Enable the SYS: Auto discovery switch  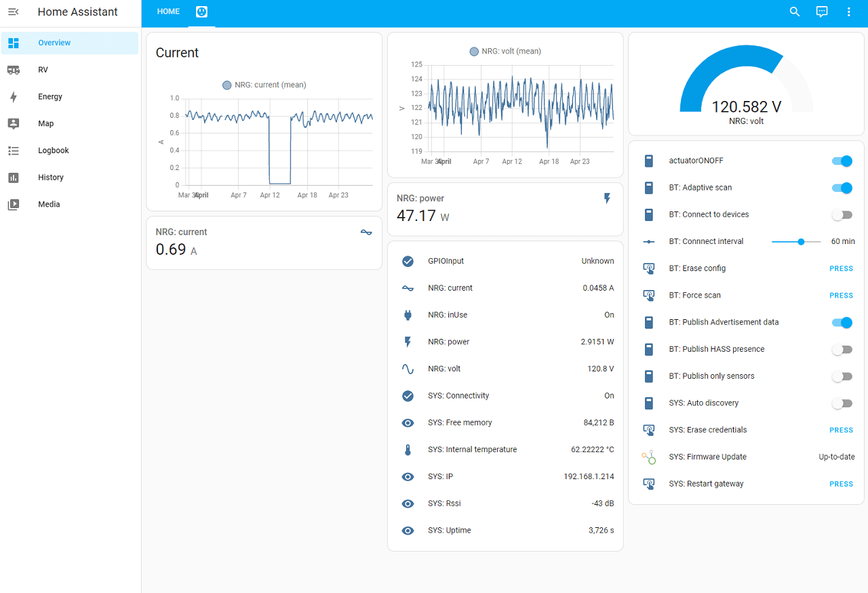click(842, 403)
